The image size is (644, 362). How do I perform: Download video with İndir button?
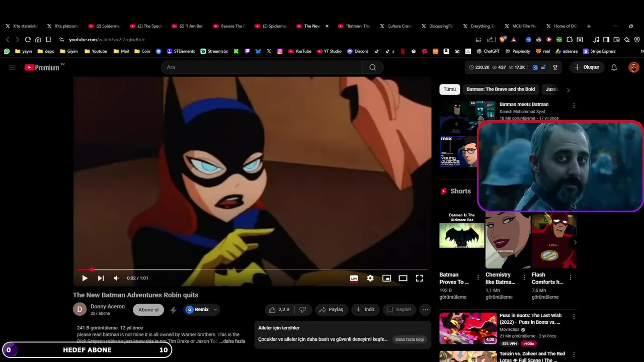point(365,310)
